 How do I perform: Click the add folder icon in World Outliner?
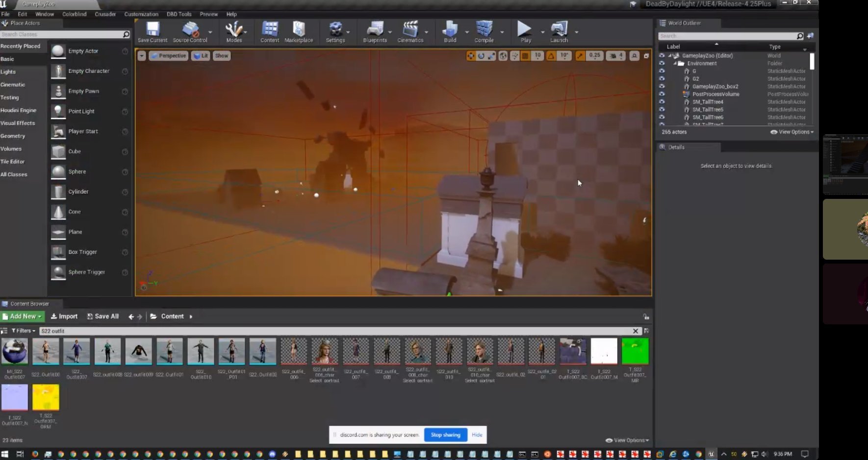pos(810,36)
